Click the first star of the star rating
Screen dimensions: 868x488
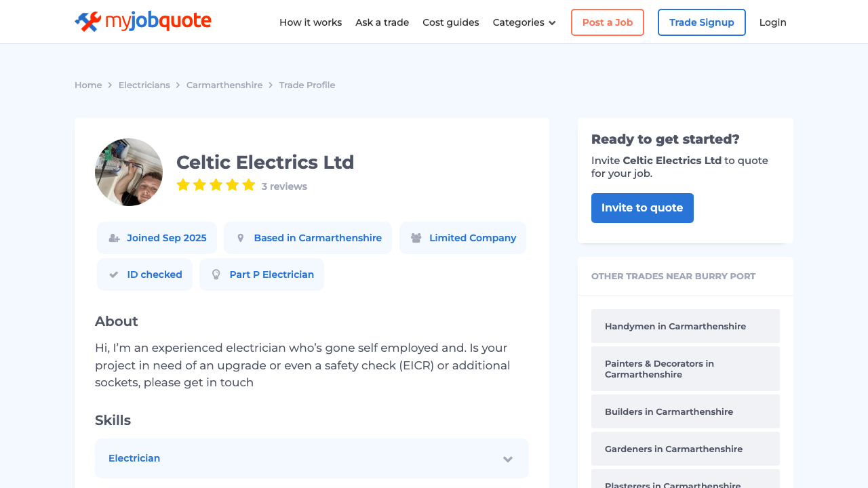[182, 184]
